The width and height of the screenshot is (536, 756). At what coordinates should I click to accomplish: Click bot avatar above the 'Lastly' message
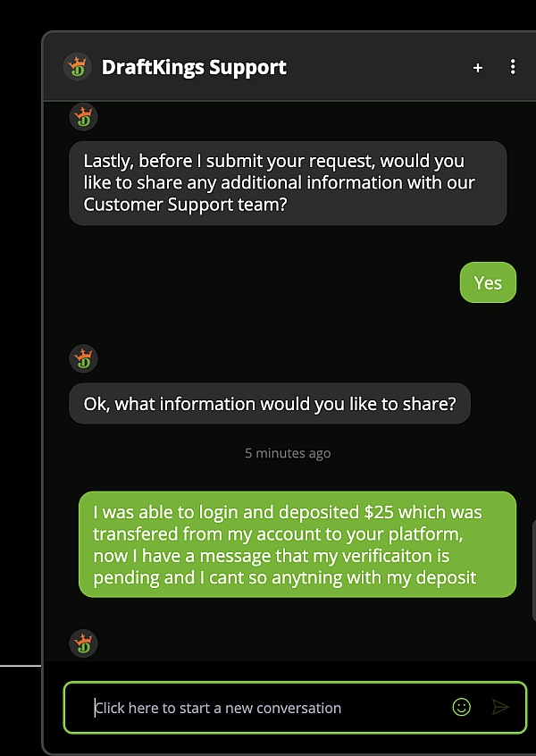(83, 117)
